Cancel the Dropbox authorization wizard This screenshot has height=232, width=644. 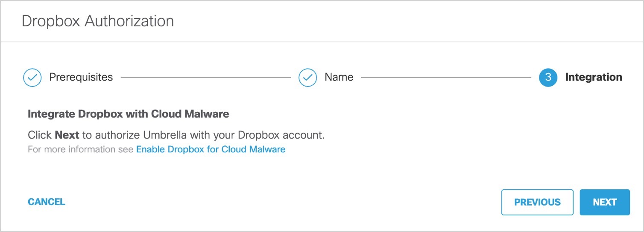pyautogui.click(x=47, y=202)
